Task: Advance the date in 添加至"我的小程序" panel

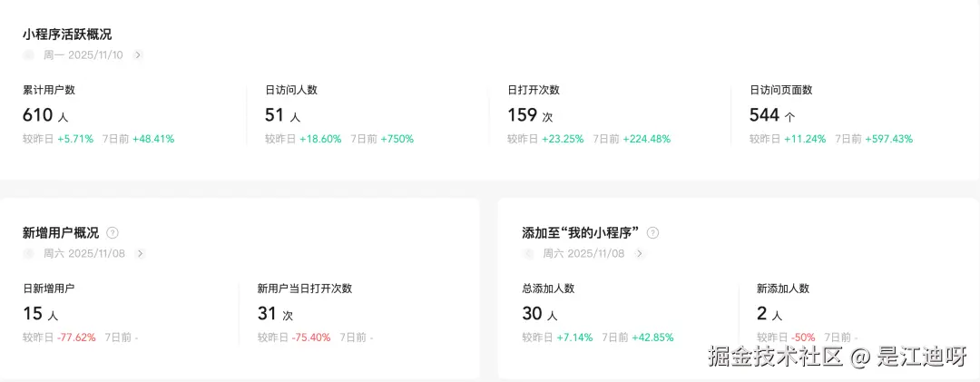Action: pyautogui.click(x=639, y=254)
